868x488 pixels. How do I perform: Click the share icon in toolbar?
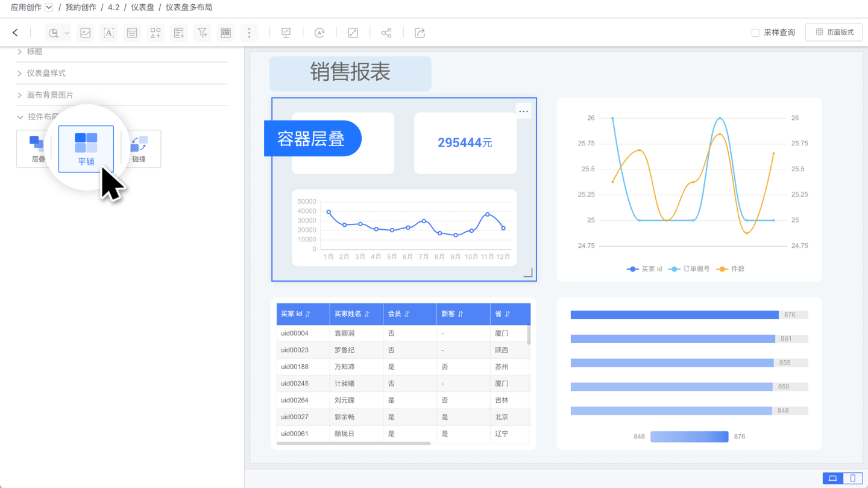pos(386,33)
